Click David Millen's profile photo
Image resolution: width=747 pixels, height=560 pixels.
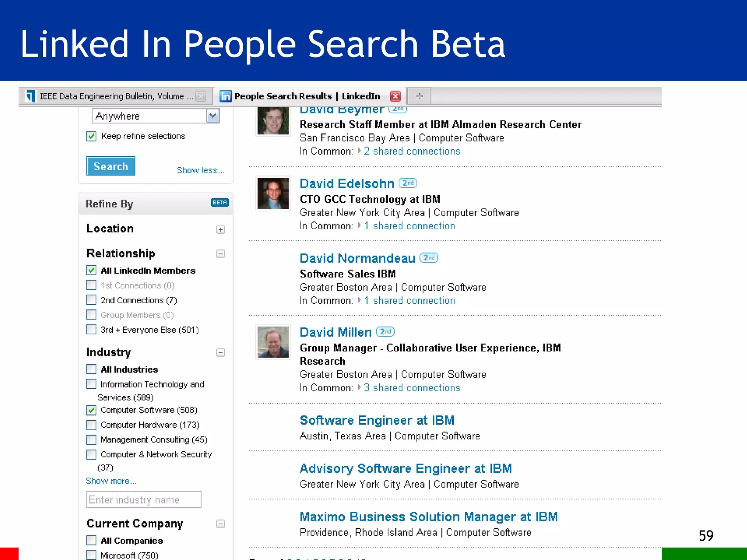tap(273, 342)
